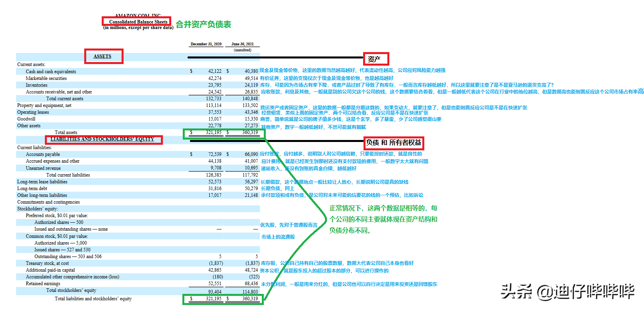Select Other long-term liabilities label
644x309 pixels.
[42, 195]
